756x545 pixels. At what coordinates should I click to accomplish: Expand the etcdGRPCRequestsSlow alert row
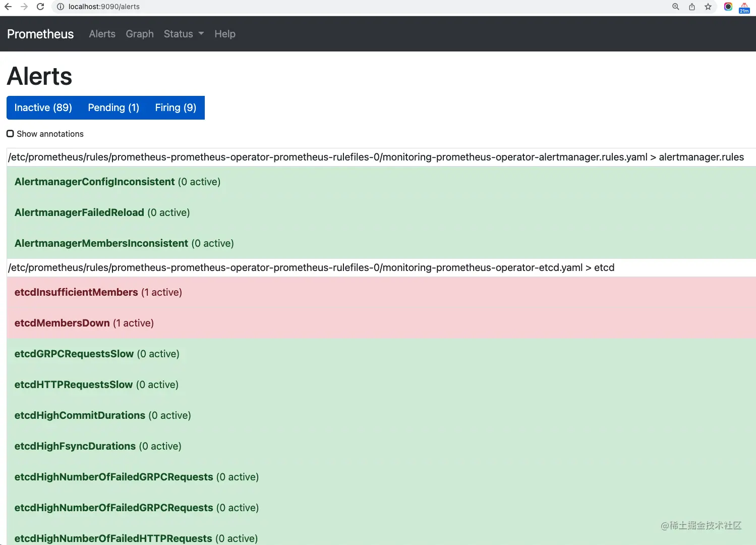tap(381, 354)
